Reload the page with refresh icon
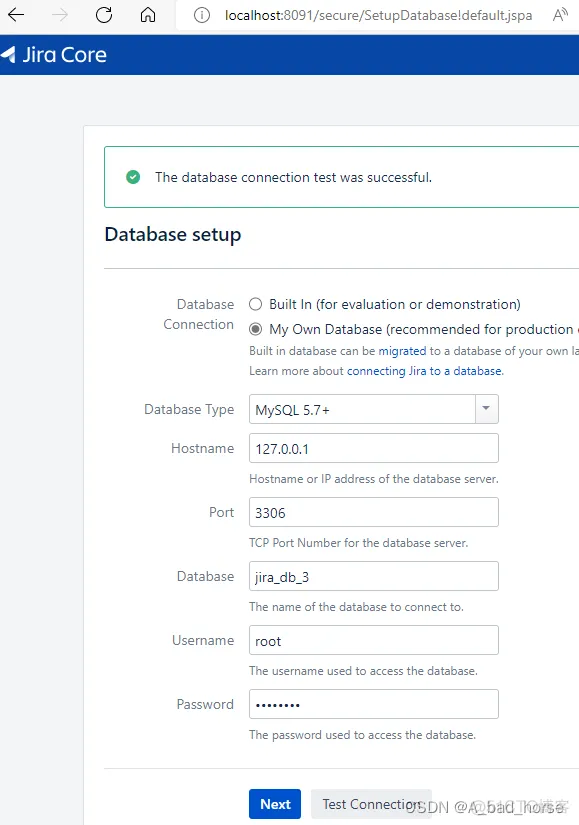579x825 pixels. 104,15
